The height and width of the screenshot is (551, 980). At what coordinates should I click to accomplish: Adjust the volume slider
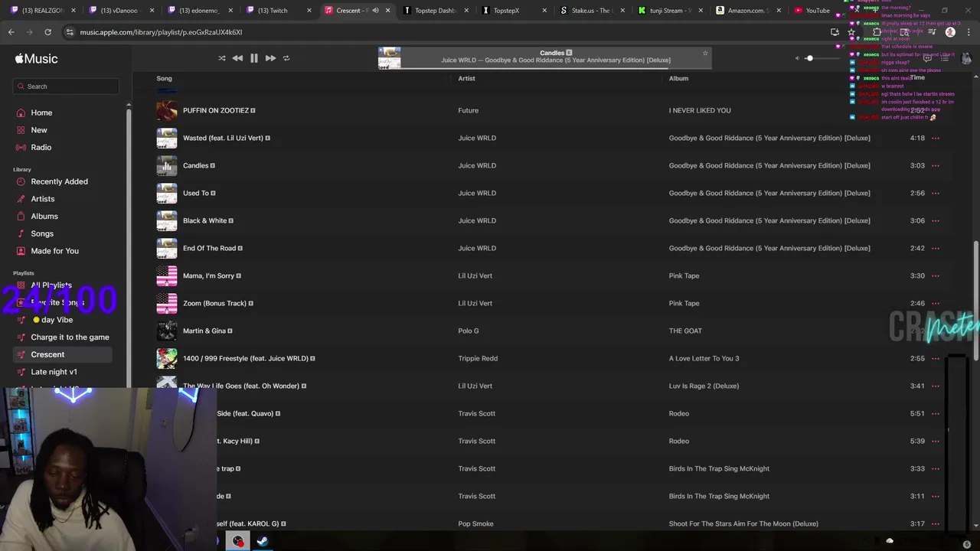[x=824, y=58]
